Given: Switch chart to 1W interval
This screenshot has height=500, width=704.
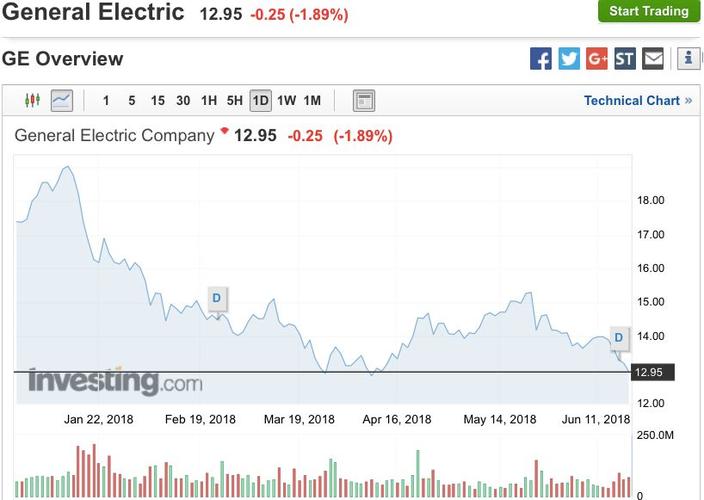Looking at the screenshot, I should (287, 100).
